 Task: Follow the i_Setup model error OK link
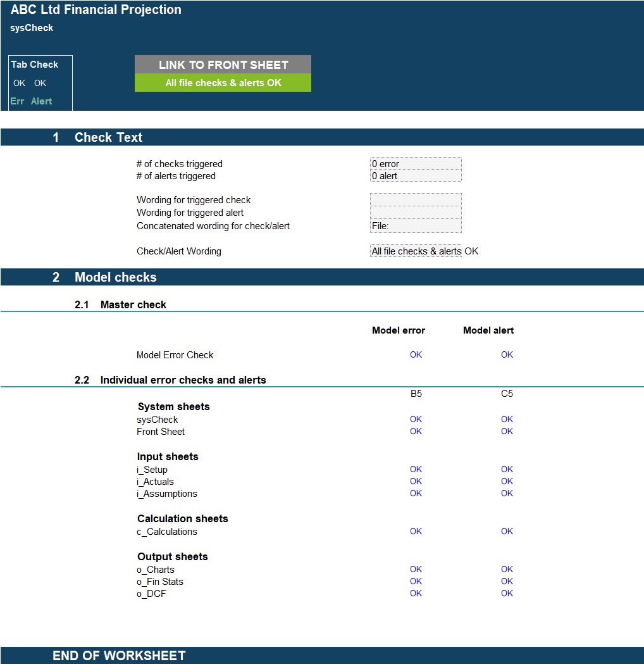[x=416, y=470]
